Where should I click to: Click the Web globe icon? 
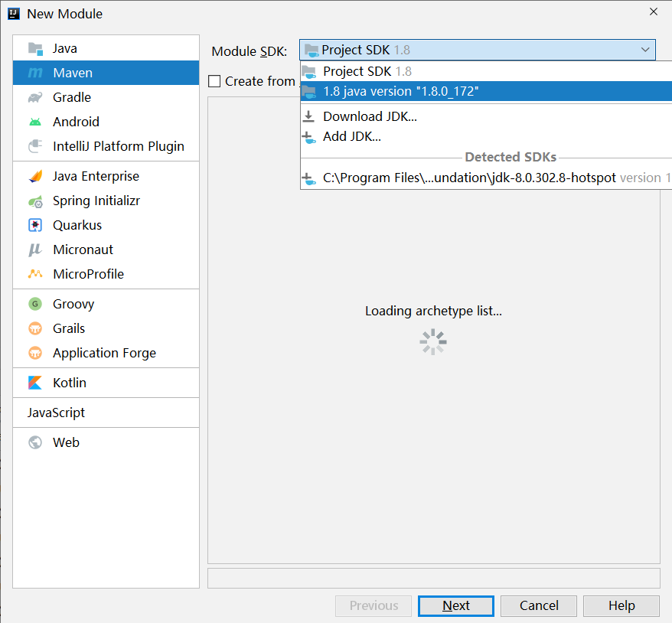[x=35, y=442]
